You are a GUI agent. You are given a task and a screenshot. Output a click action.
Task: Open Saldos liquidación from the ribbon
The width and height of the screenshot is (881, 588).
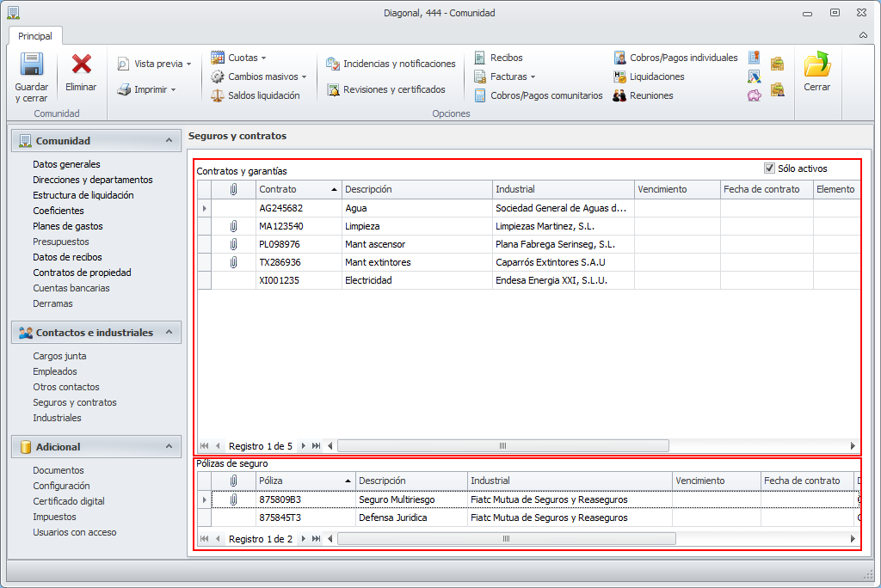pos(255,95)
